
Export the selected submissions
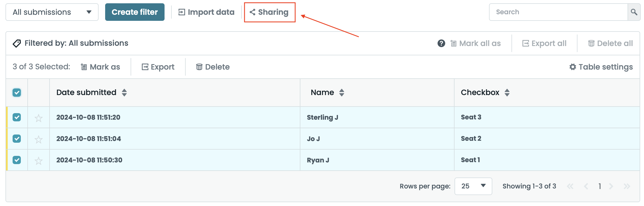(x=158, y=67)
